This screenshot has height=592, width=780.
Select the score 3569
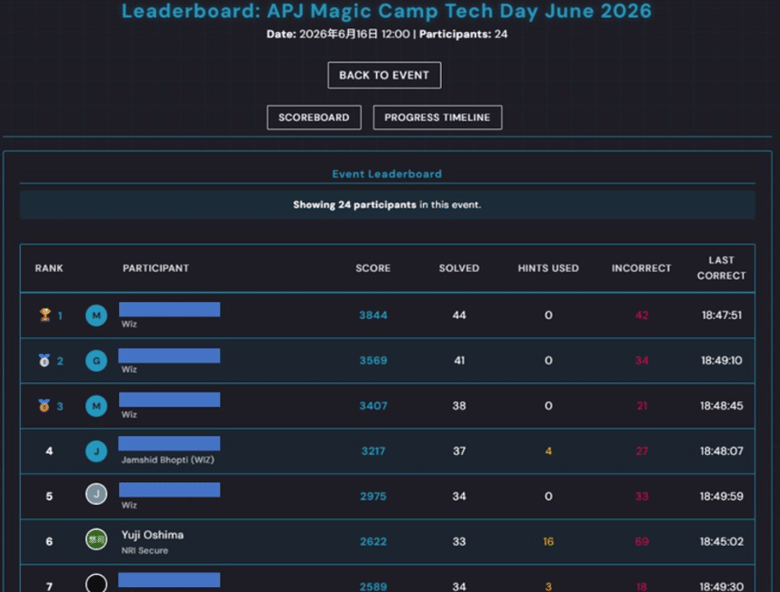[373, 360]
